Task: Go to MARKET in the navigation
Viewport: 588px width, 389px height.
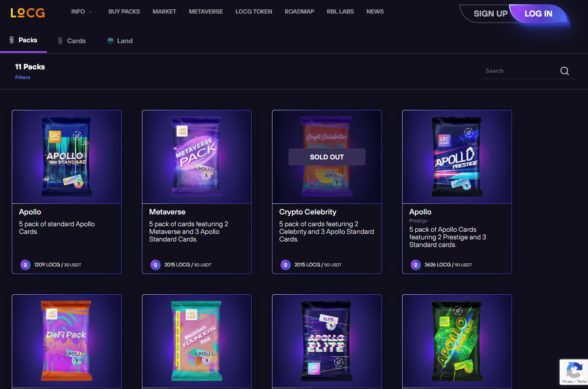Action: [x=164, y=11]
